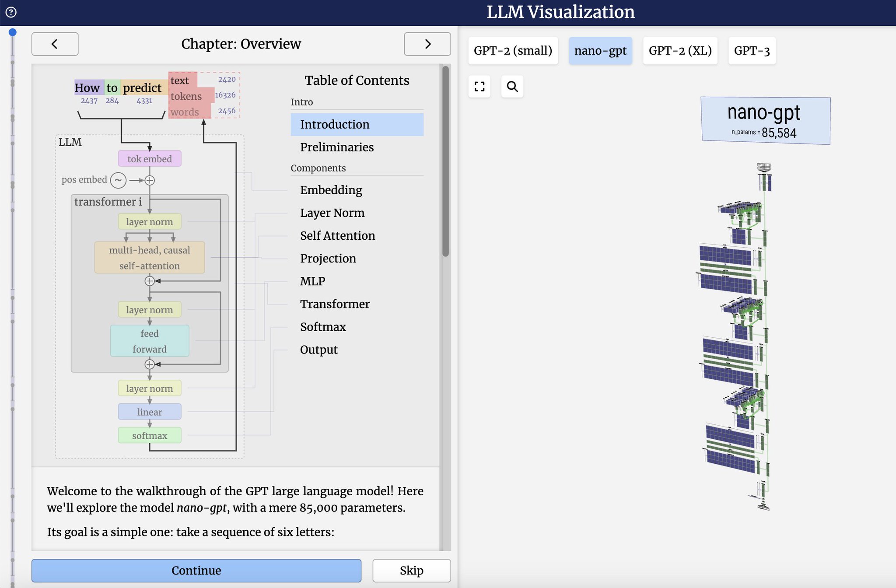Click the second layer norm above feed forward

(150, 309)
